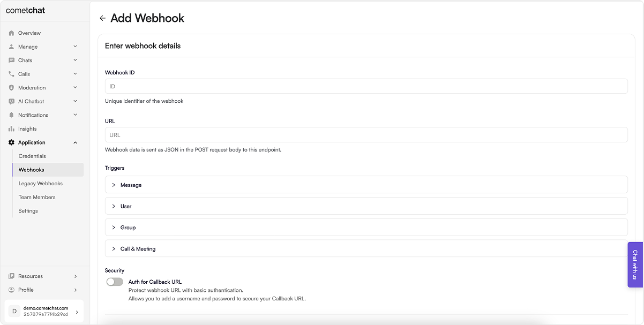Go to Legacy Webhooks page

point(41,184)
